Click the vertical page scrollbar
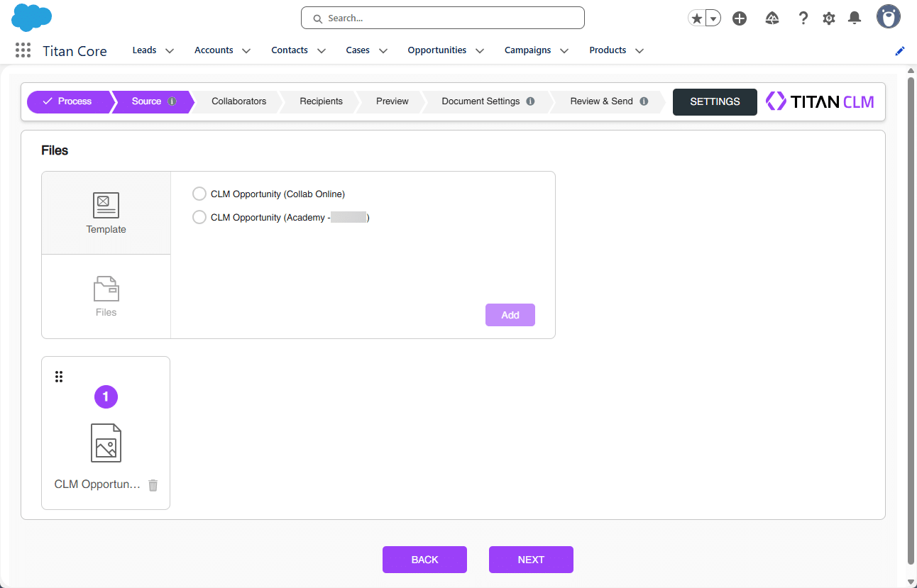Image resolution: width=917 pixels, height=588 pixels. pyautogui.click(x=911, y=319)
